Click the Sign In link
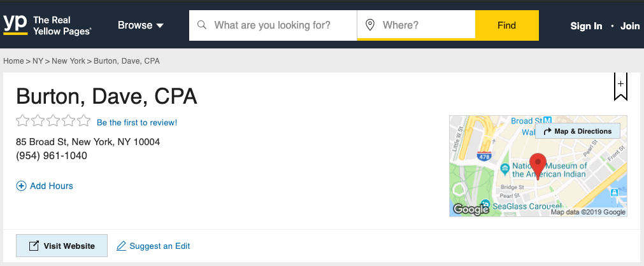 point(586,26)
